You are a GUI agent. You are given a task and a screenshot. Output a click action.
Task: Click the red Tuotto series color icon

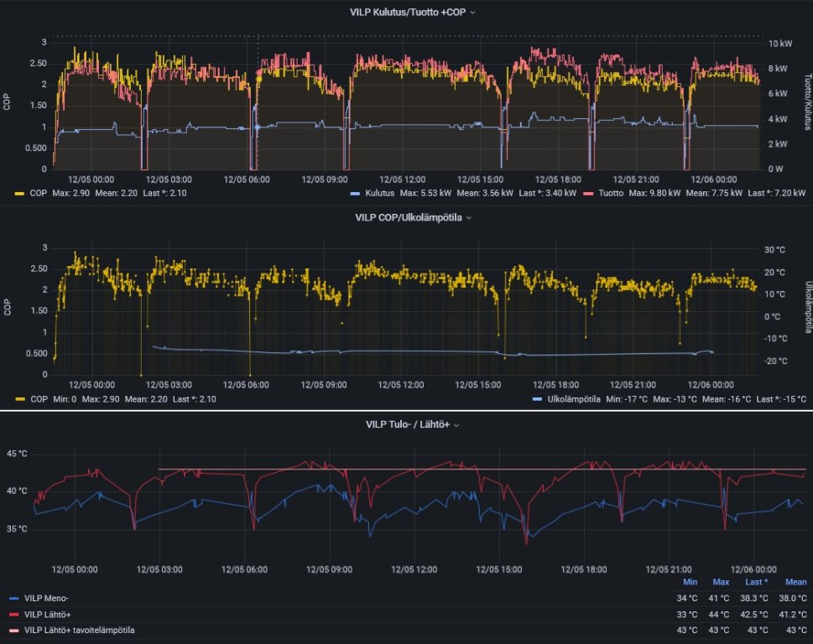coord(592,193)
